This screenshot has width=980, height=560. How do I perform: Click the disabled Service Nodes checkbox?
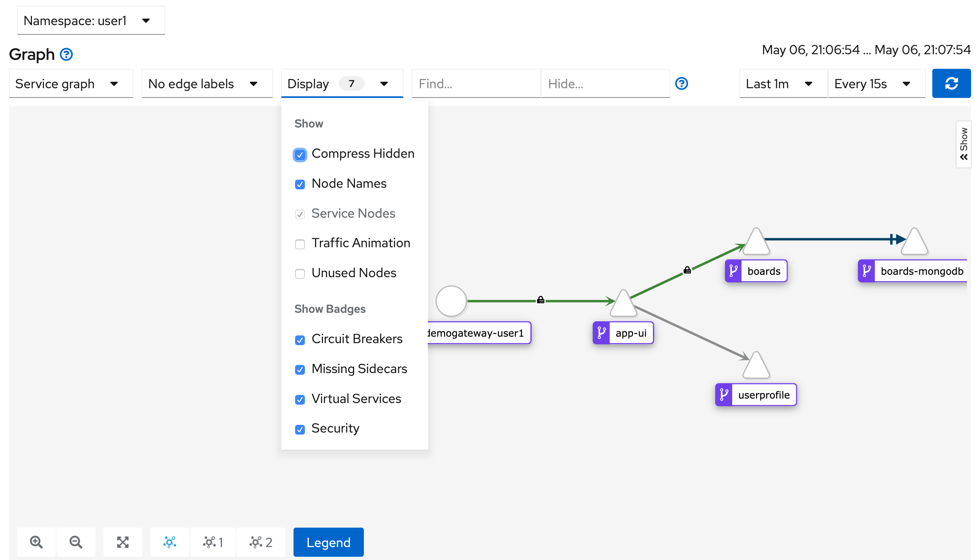300,214
